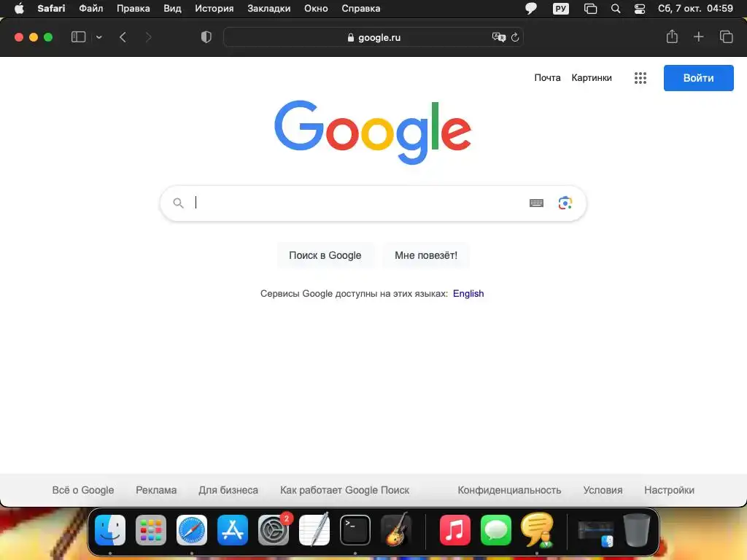Open the page translate icon in address bar
This screenshot has height=560, width=747.
[x=499, y=37]
